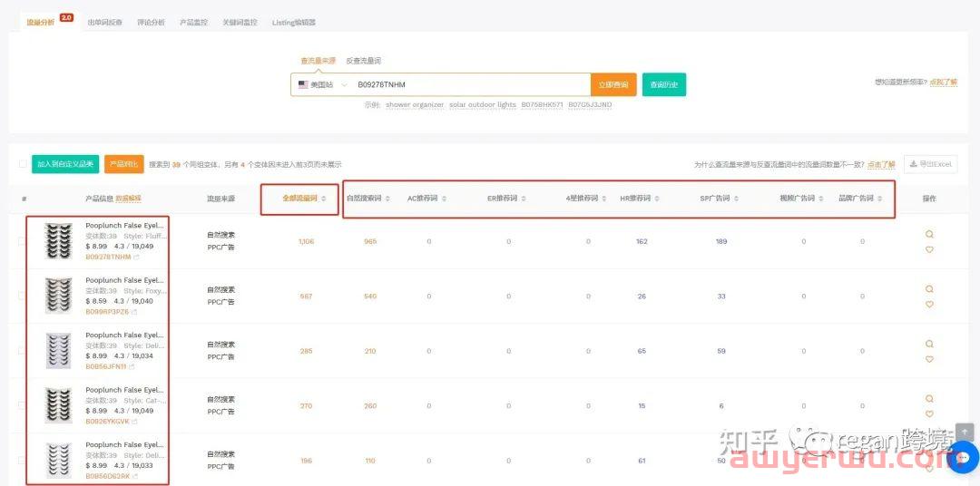Screen dimensions: 980x486
Task: Sort by AC推荐词 using its sort arrows
Action: click(444, 199)
